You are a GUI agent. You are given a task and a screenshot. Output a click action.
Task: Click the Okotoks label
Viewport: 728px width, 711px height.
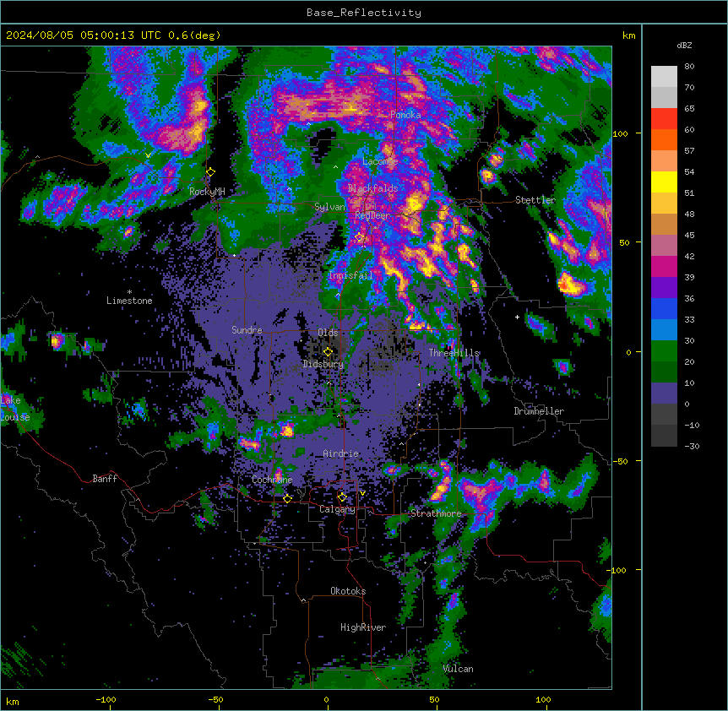(348, 591)
